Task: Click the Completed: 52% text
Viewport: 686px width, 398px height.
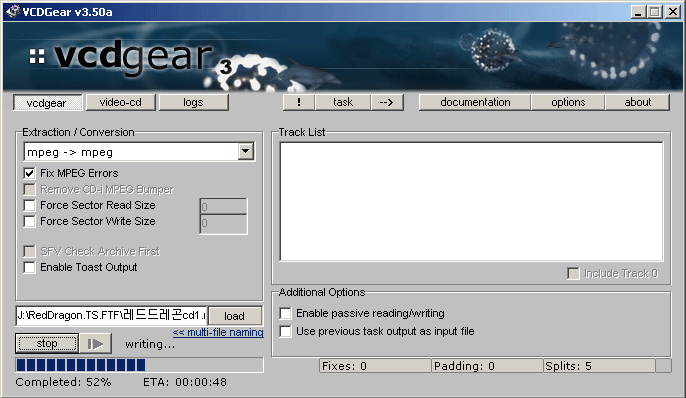Action: coord(63,382)
